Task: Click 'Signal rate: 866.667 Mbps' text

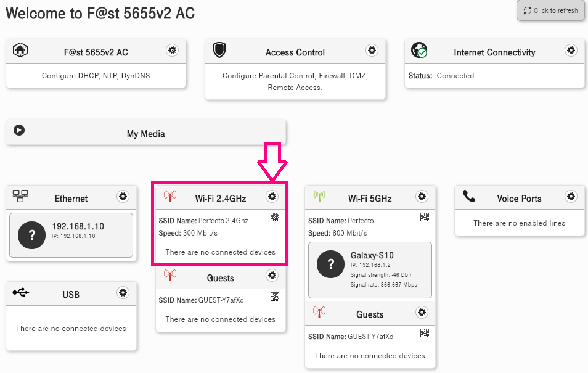Action: click(383, 285)
